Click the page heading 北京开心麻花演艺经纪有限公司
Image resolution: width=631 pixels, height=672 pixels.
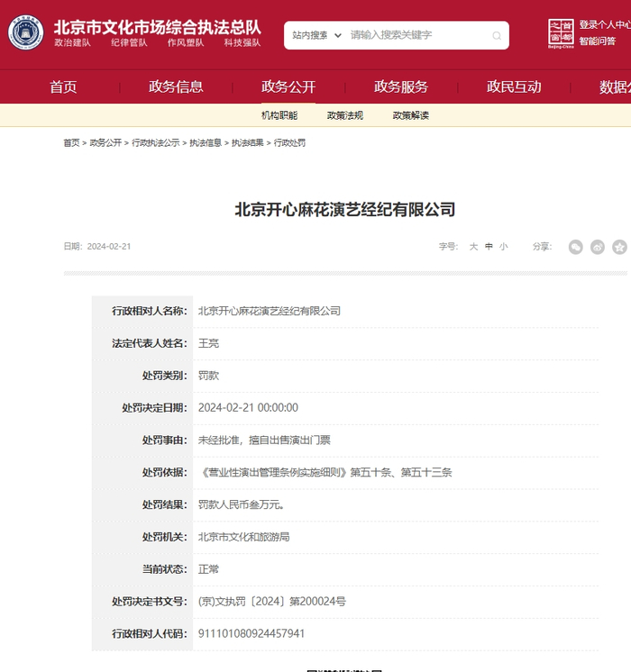coord(345,210)
